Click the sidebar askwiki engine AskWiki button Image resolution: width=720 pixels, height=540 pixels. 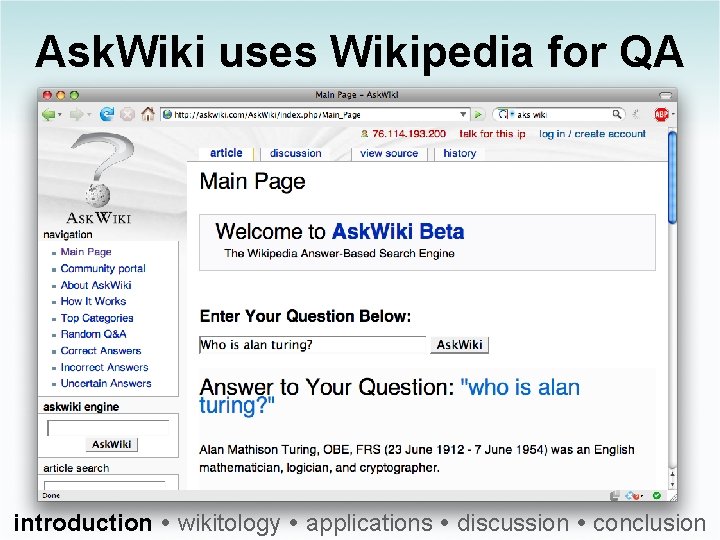pos(112,444)
